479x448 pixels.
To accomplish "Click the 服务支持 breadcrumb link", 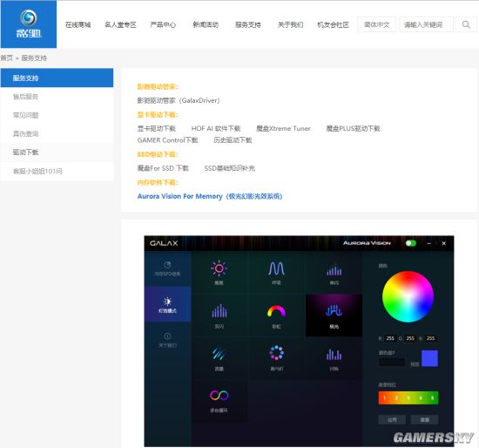I will tap(34, 58).
